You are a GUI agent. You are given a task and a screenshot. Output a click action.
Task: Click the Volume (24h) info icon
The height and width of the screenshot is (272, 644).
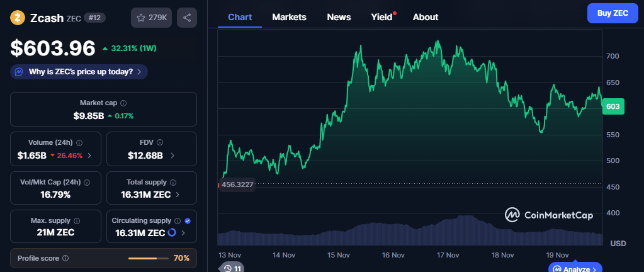pyautogui.click(x=79, y=143)
